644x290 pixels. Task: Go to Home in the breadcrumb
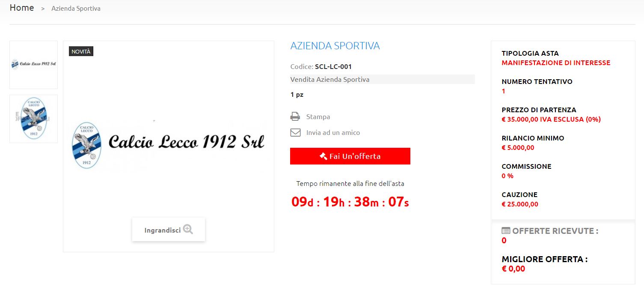point(22,8)
